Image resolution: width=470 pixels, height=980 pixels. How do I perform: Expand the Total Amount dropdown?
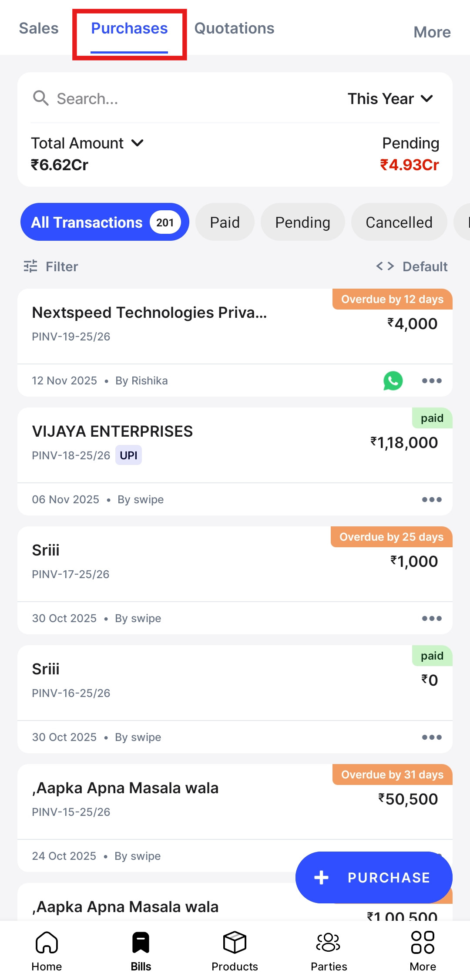87,143
